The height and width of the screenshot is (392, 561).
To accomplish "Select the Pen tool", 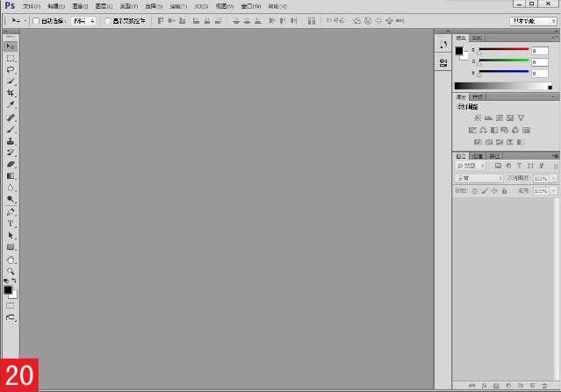I will tap(11, 212).
